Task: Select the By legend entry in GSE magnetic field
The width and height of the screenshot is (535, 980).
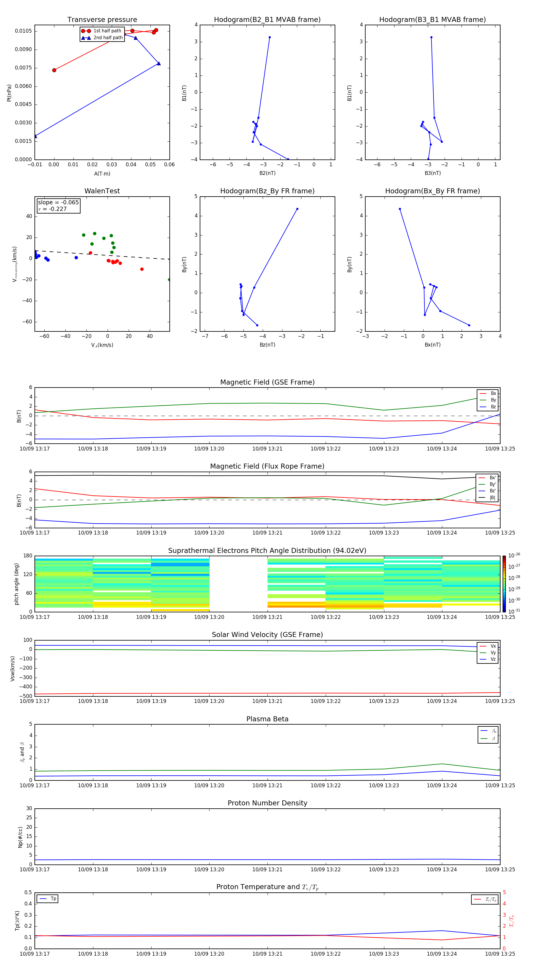Action: (488, 400)
